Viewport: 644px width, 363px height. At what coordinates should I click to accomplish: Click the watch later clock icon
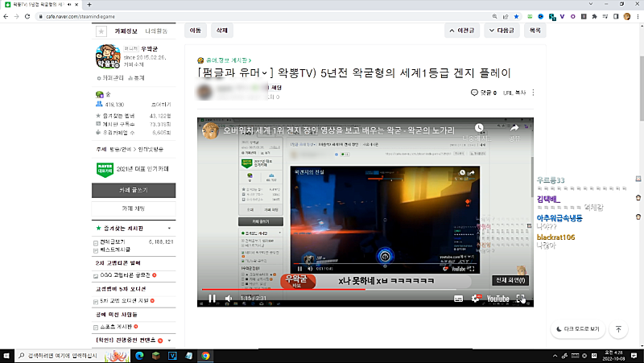pyautogui.click(x=479, y=127)
